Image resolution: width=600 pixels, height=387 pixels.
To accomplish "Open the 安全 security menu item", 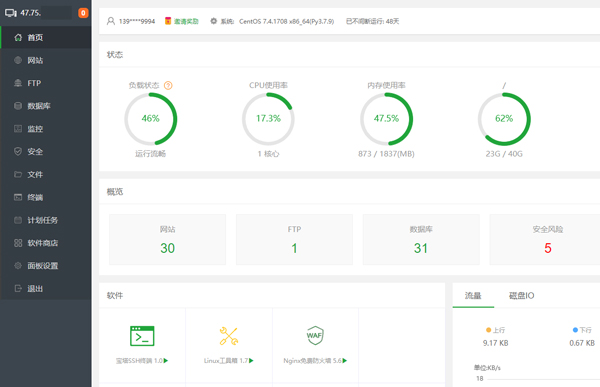I will 46,152.
